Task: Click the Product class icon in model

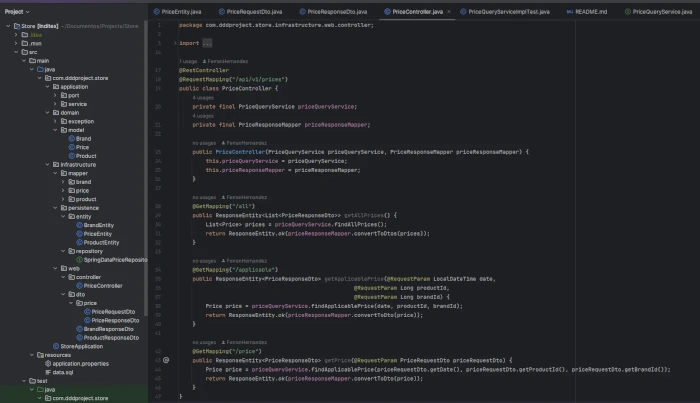Action: click(x=71, y=156)
